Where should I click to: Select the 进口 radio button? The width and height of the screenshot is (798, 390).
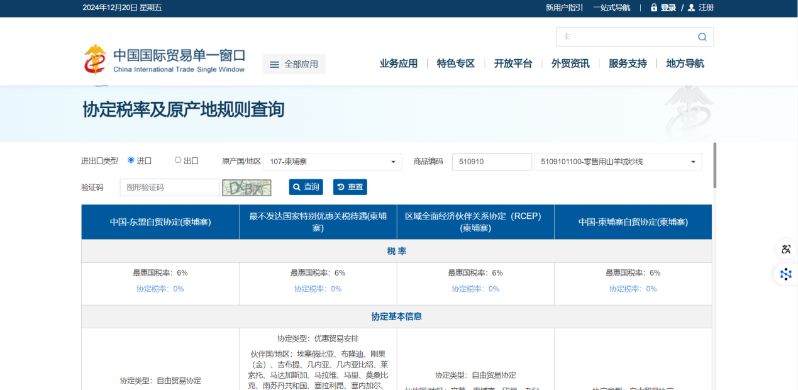click(x=131, y=160)
